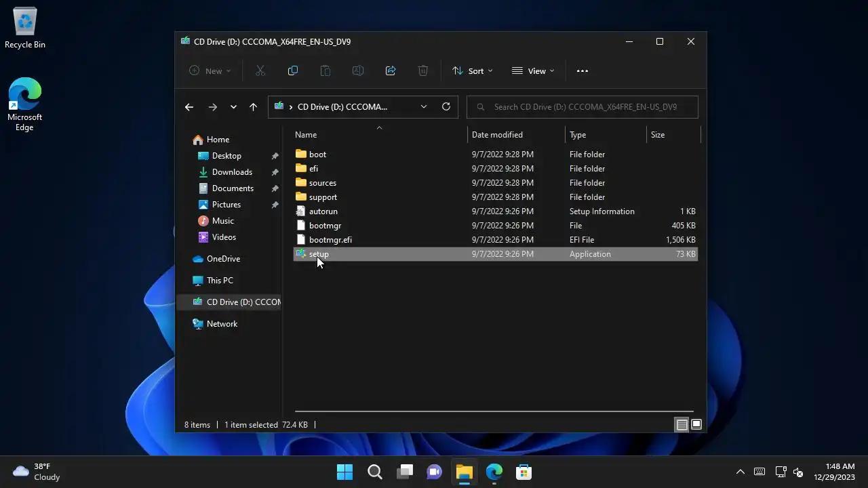
Task: Open network and volume quick settings
Action: [x=789, y=472]
